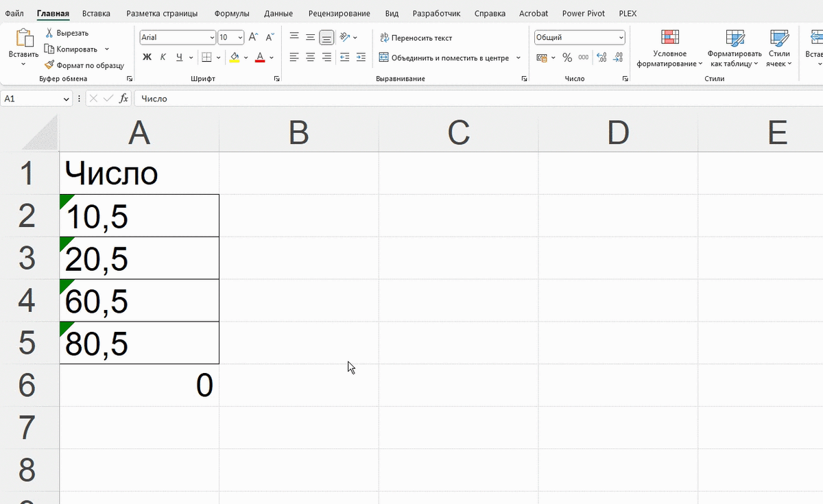
Task: Align text to top of cell
Action: click(294, 37)
